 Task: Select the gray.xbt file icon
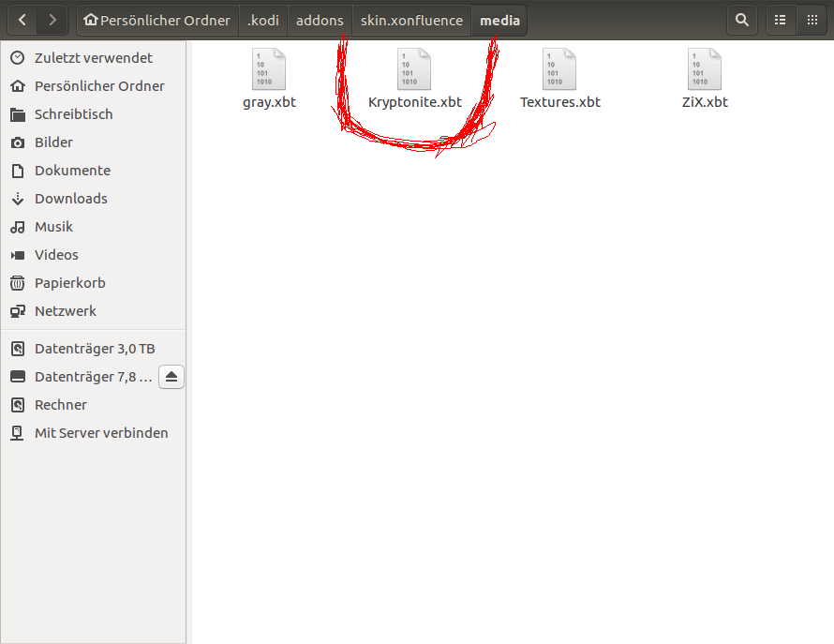pos(269,69)
